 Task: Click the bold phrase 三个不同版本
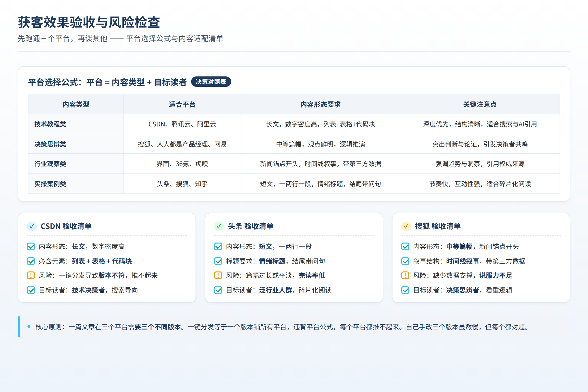(161, 327)
